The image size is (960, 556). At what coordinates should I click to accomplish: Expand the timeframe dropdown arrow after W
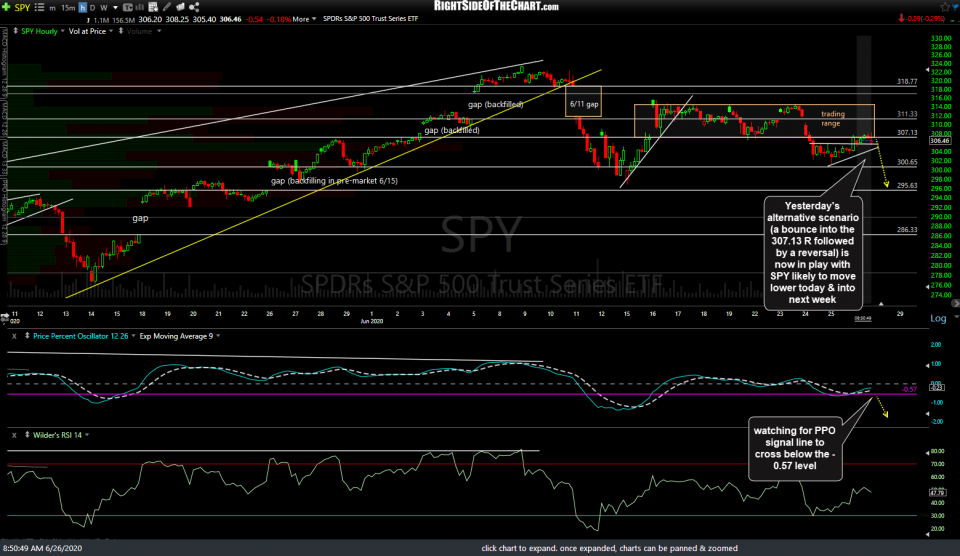coord(115,8)
